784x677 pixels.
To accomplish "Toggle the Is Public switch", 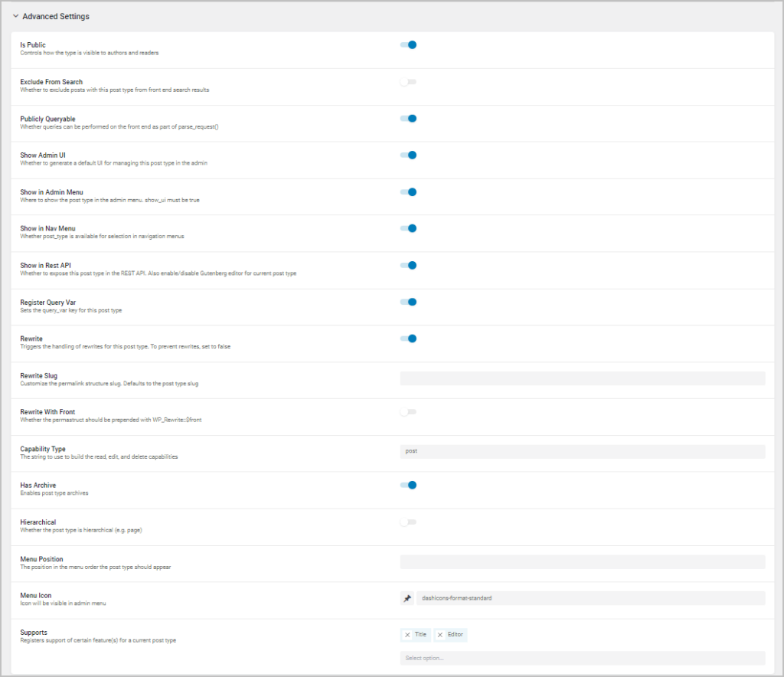I will point(408,45).
